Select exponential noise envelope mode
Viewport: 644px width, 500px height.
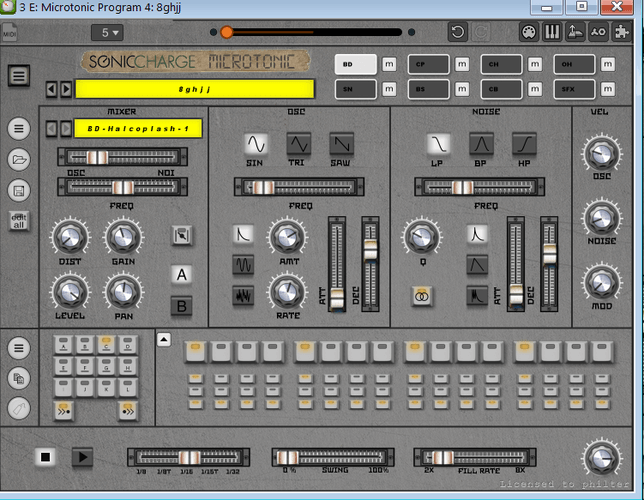tap(477, 234)
